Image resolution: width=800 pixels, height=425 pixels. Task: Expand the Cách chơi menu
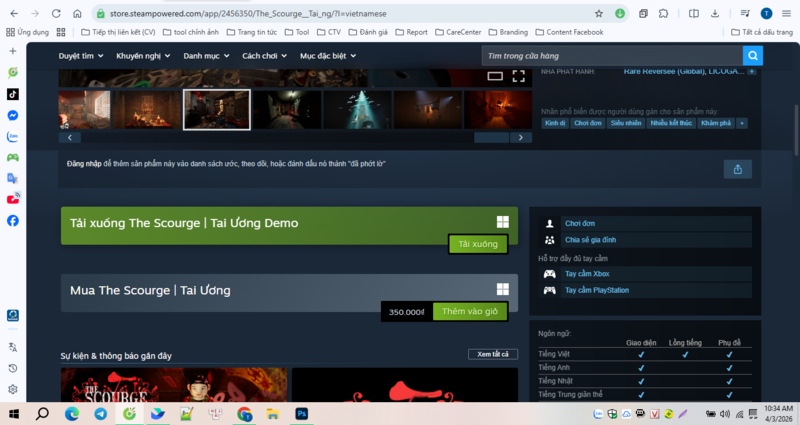tap(264, 56)
